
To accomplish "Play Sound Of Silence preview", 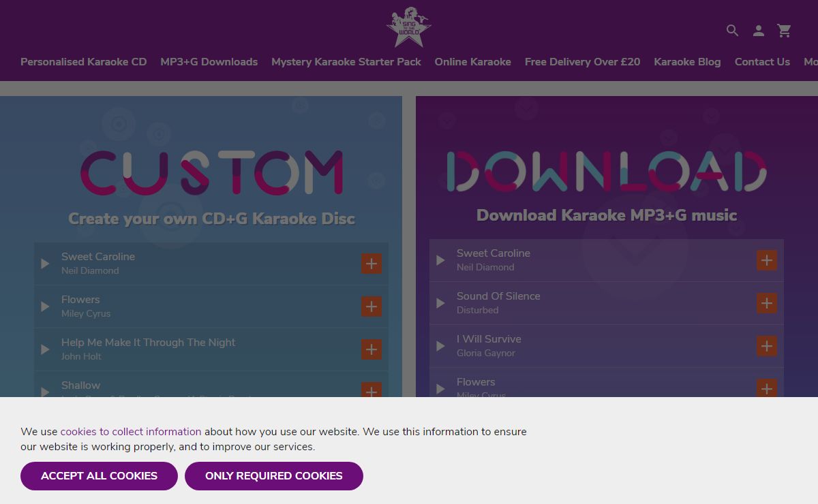I will point(440,303).
